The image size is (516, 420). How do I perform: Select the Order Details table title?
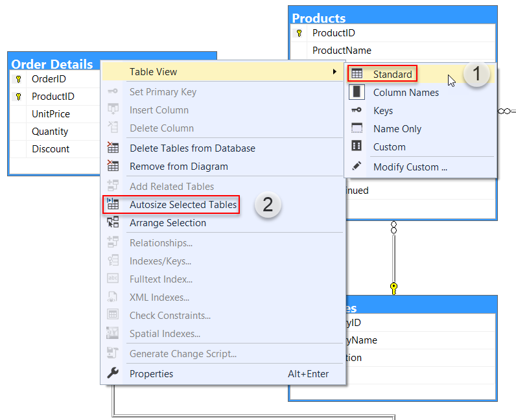click(53, 64)
